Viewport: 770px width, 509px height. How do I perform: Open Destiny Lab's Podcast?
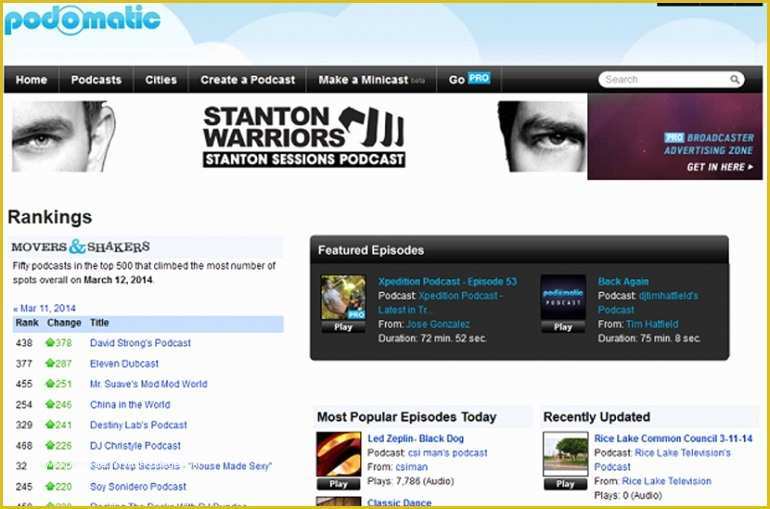(138, 425)
